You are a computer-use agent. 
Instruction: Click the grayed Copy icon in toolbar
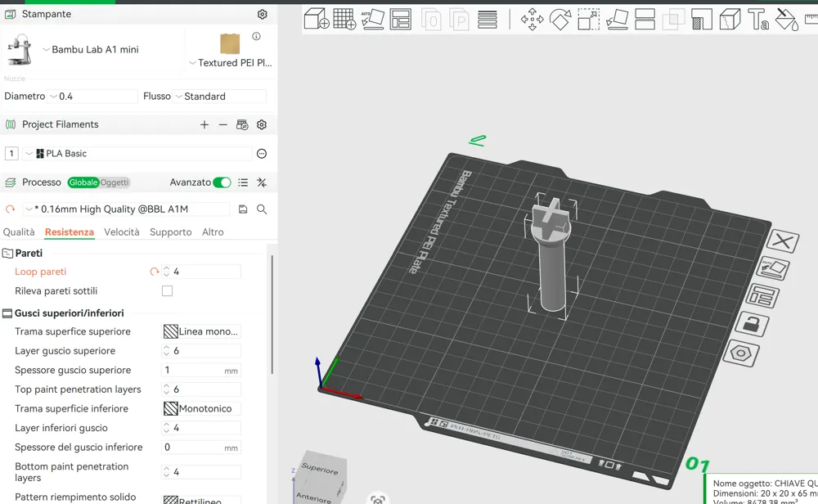point(431,20)
